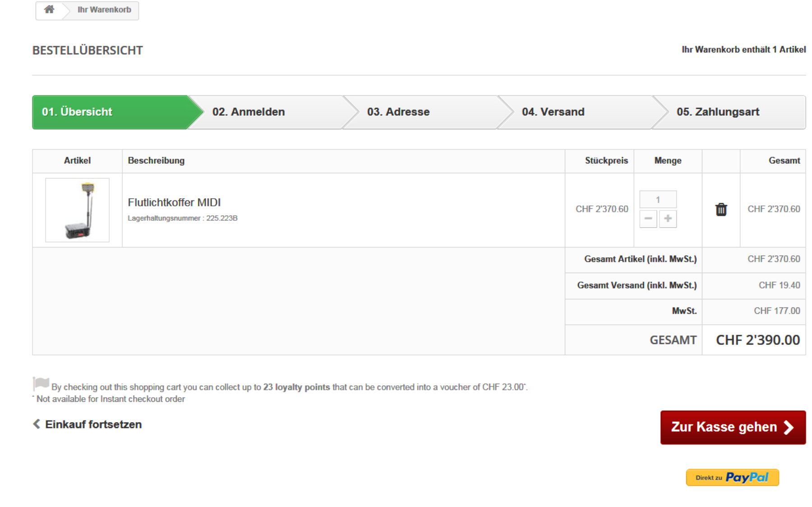Go to step 04. Versand
812x507 pixels.
[553, 112]
